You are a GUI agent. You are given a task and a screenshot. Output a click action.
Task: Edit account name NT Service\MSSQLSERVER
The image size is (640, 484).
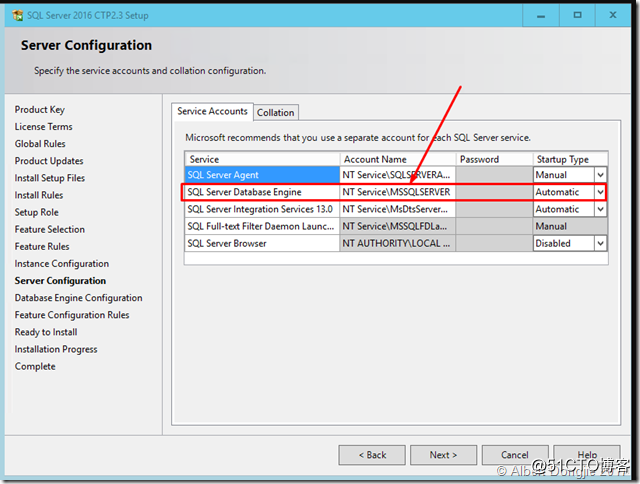pyautogui.click(x=398, y=192)
